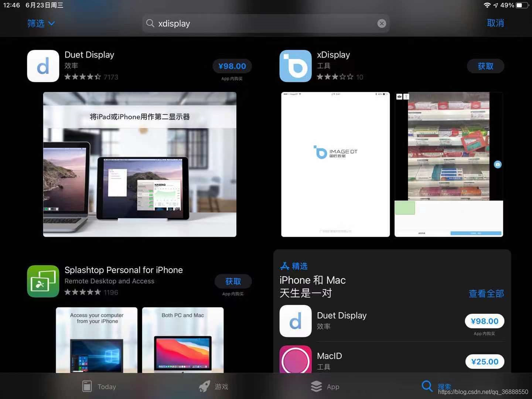The width and height of the screenshot is (532, 399).
Task: Open the Splashtop Personal app icon
Action: [43, 281]
